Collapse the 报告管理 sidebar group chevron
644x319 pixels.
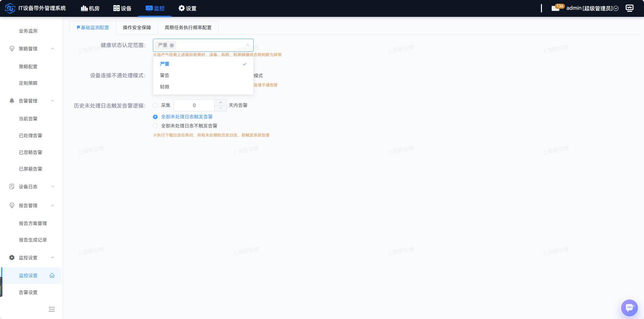53,205
